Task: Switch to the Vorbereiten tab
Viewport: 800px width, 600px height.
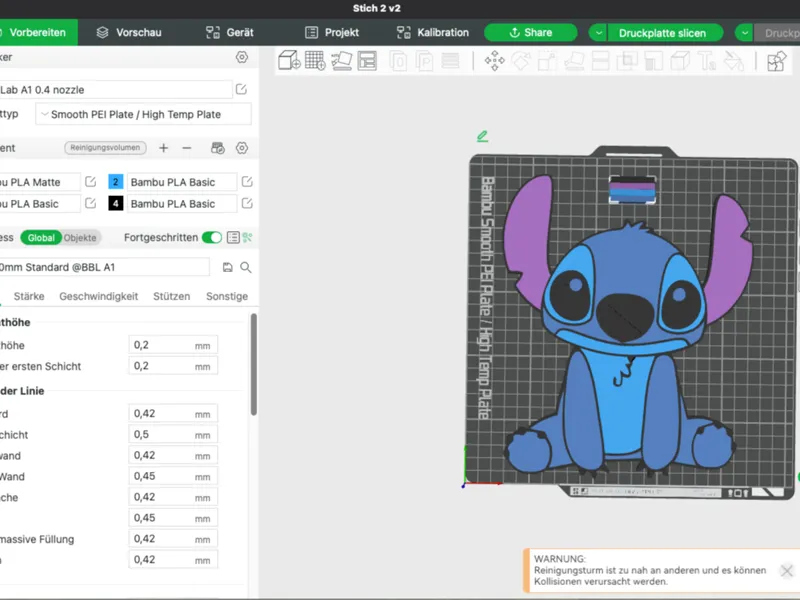Action: point(38,33)
